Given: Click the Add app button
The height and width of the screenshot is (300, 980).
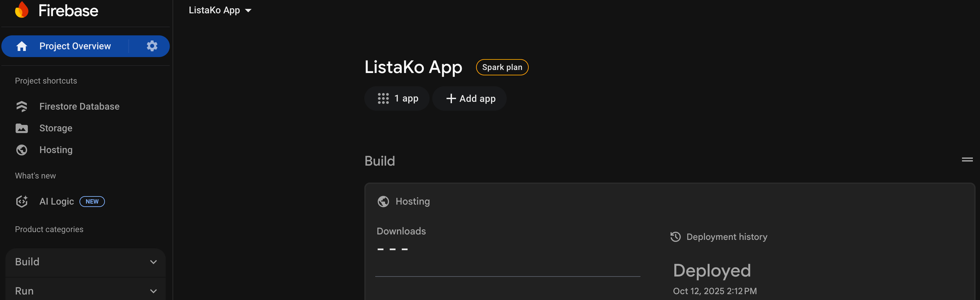Looking at the screenshot, I should pos(470,98).
